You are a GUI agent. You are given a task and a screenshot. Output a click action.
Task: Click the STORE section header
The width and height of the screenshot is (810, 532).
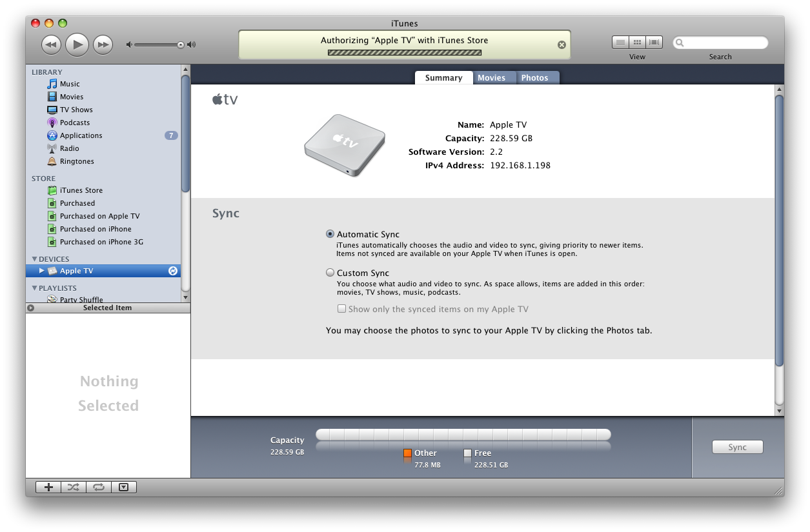pyautogui.click(x=43, y=179)
